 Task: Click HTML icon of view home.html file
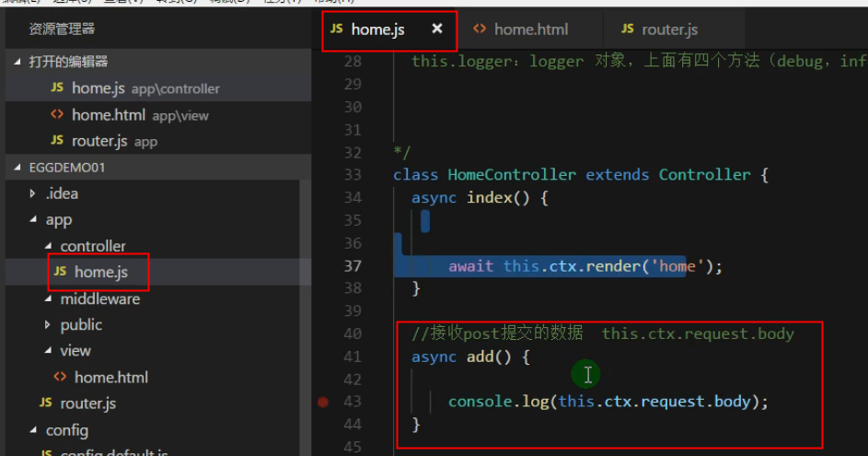60,377
